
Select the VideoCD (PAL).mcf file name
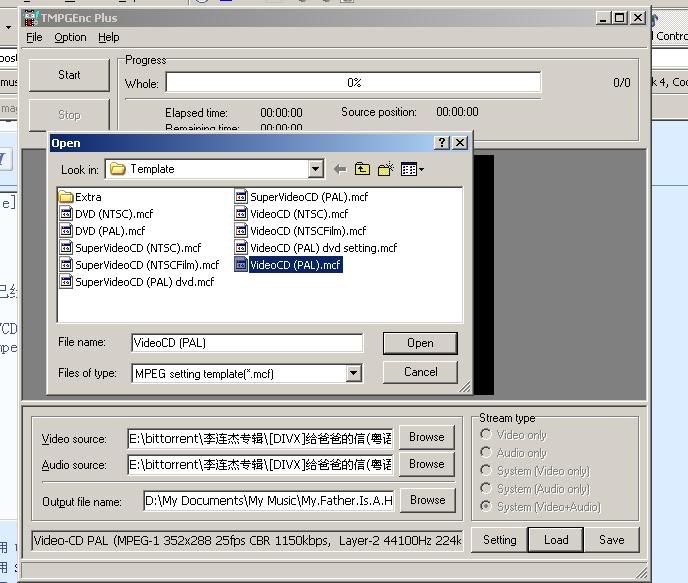(295, 265)
